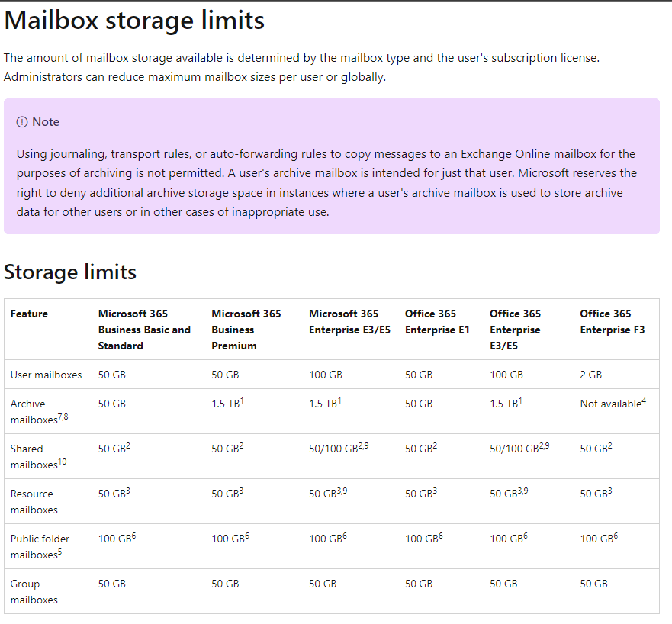Click Microsoft 365 Business Premium column header
Image resolution: width=672 pixels, height=624 pixels.
point(246,330)
